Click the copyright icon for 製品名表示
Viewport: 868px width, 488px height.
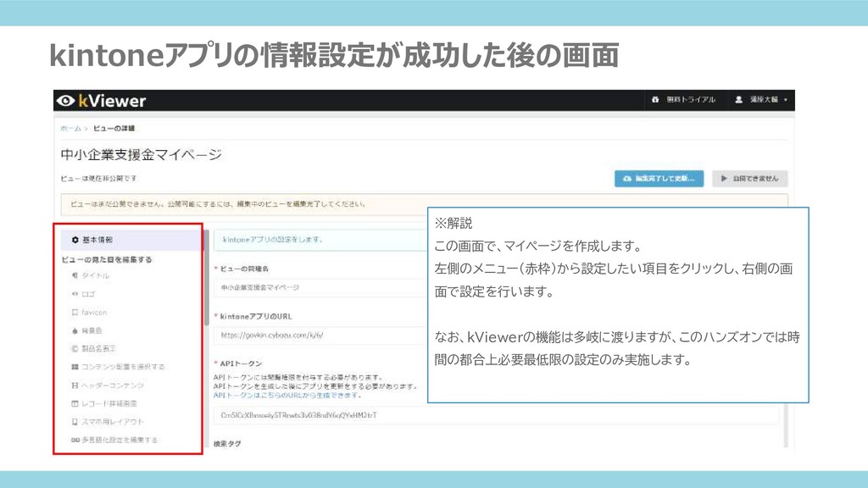(75, 348)
